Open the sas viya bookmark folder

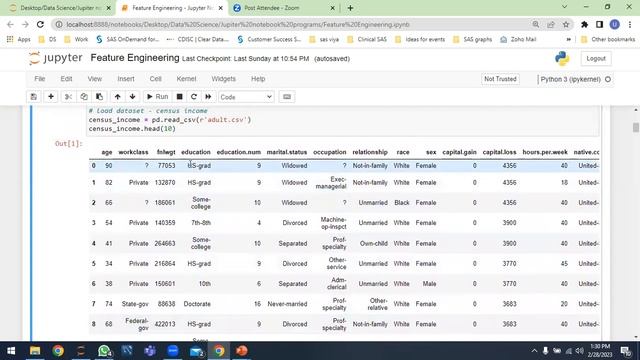point(324,40)
